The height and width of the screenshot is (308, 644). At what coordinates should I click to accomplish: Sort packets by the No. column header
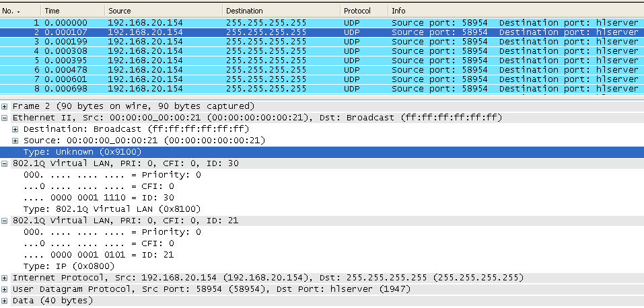coord(21,11)
